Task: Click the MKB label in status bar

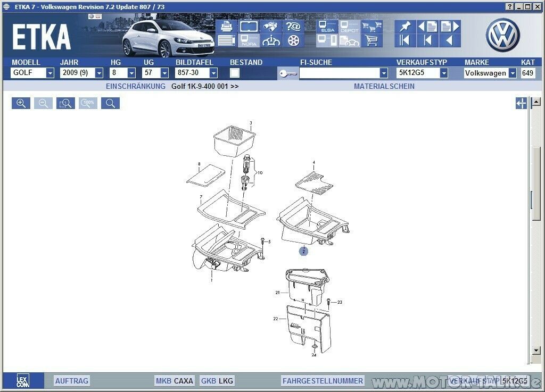Action: pos(164,381)
